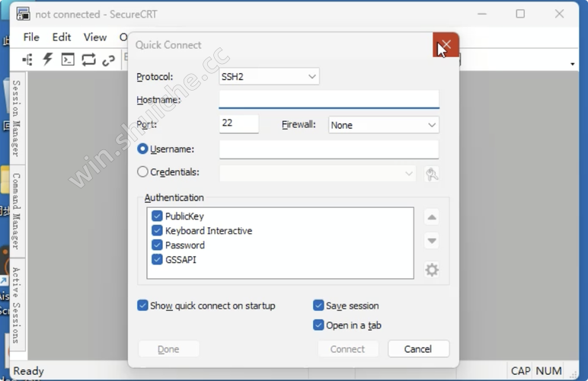The height and width of the screenshot is (381, 588).
Task: Open the Firewall None dropdown
Action: coord(384,125)
